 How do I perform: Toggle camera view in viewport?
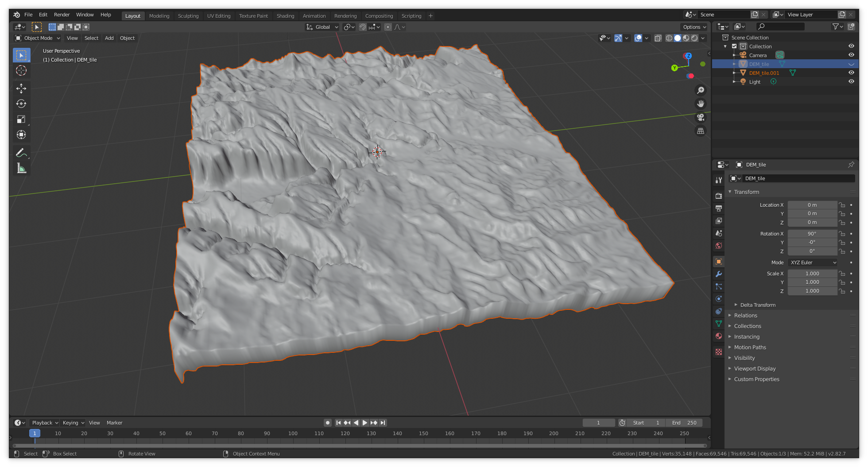701,117
